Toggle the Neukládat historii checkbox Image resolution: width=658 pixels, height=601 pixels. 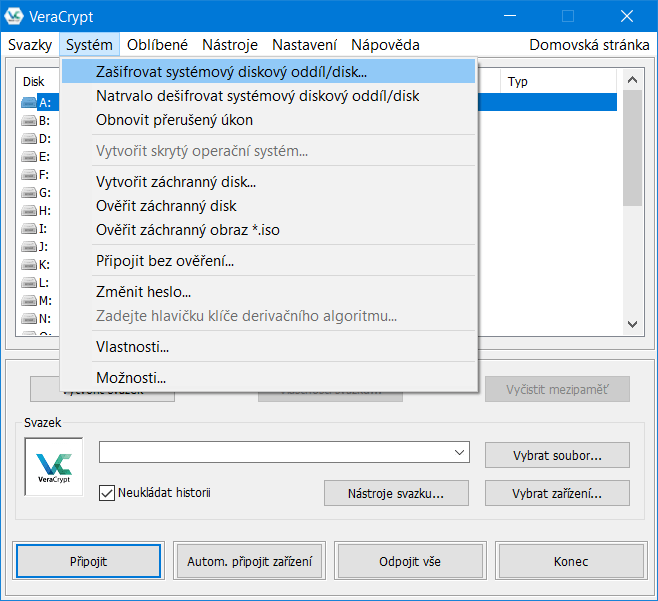(x=107, y=493)
